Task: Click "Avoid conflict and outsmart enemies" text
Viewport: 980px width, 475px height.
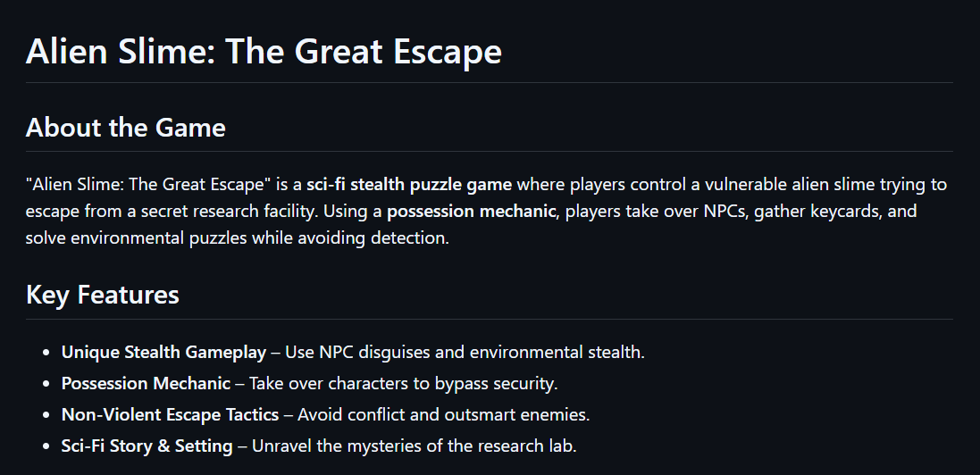Action: [443, 414]
